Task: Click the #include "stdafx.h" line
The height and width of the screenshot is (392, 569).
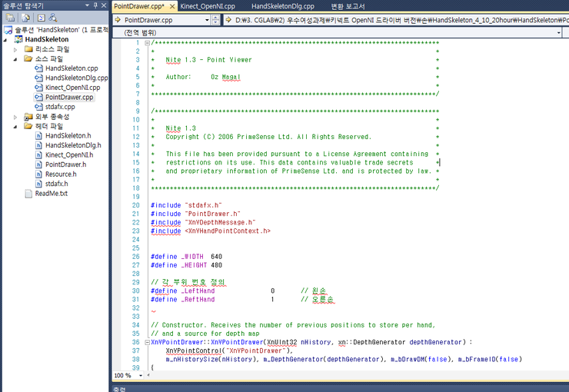Action: click(x=186, y=205)
